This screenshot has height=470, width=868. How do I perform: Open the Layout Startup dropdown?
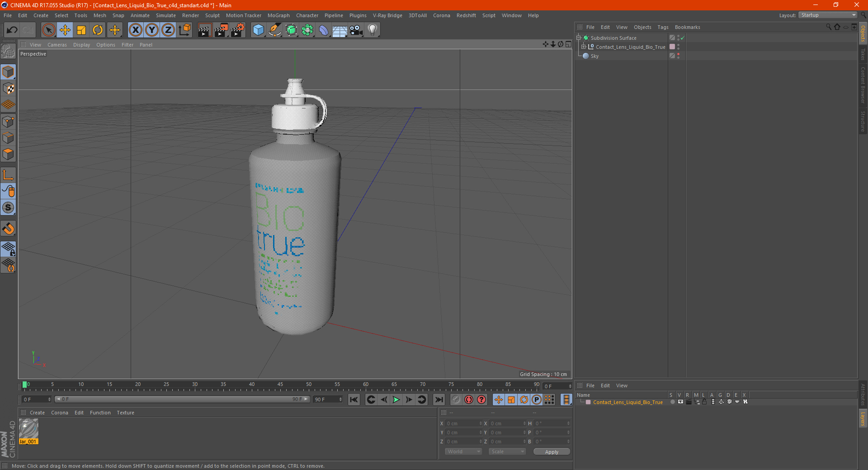828,15
